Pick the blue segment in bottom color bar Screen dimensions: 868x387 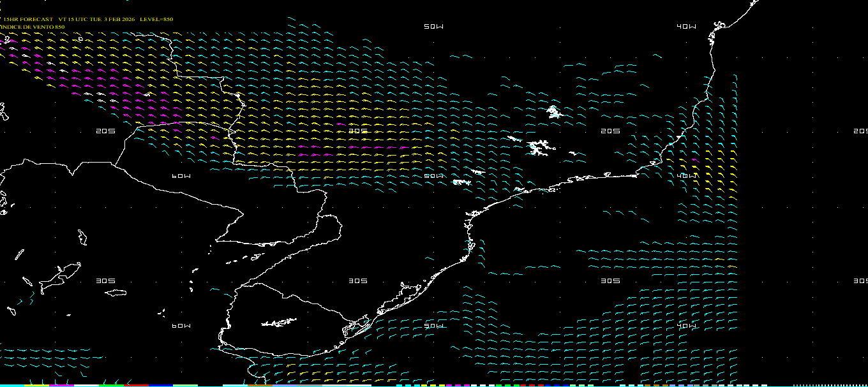click(x=161, y=385)
